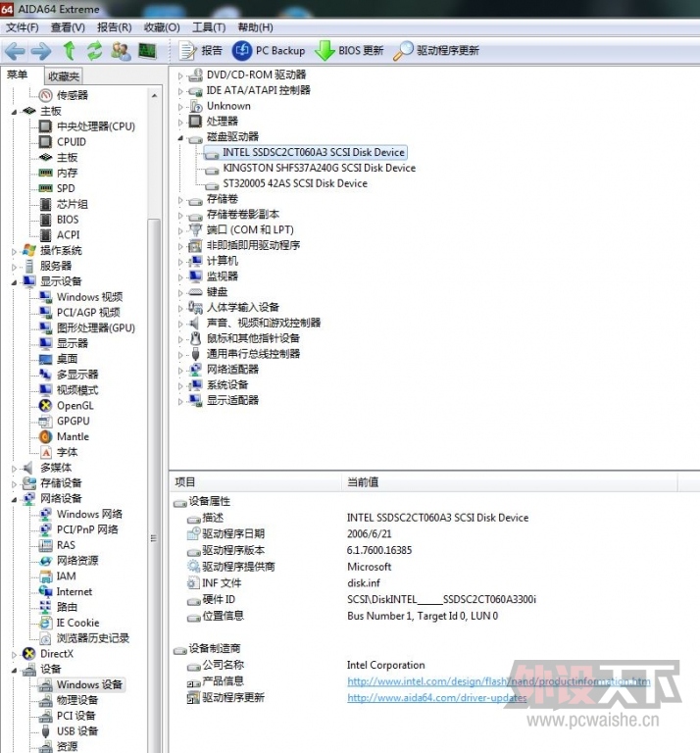
Task: Collapse the 主板 tree node
Action: point(14,112)
